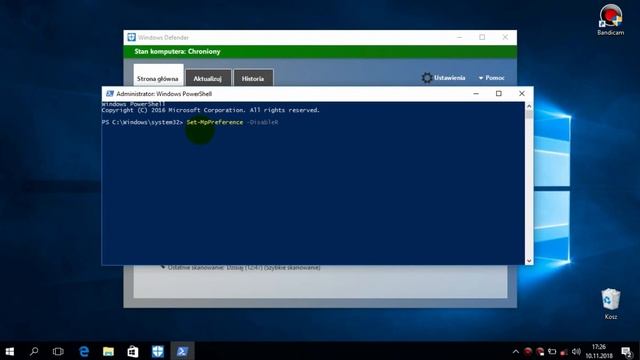Launch Microsoft Edge from the taskbar
This screenshot has width=640, height=360.
coord(84,351)
